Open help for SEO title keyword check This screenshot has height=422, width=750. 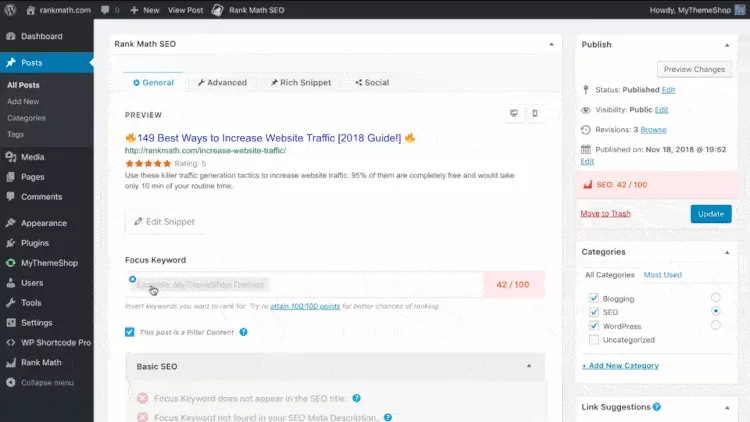(356, 398)
